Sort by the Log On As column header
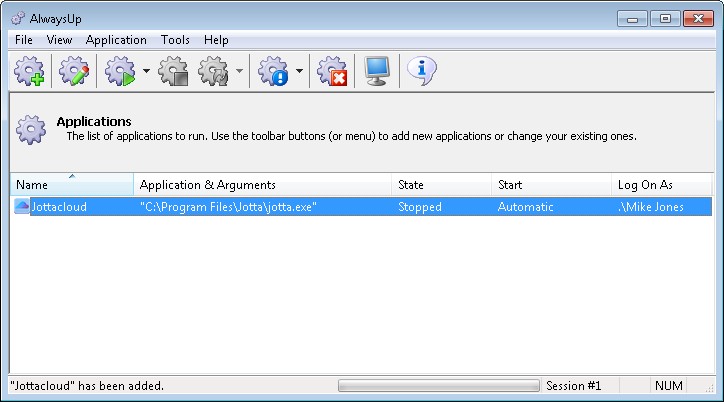 662,185
